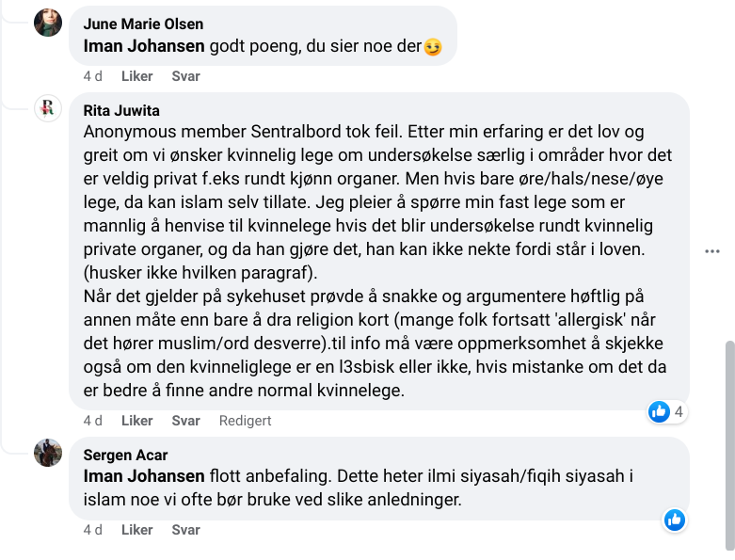735x560 pixels.
Task: Like Sergen Acar's comment
Action: tap(137, 530)
